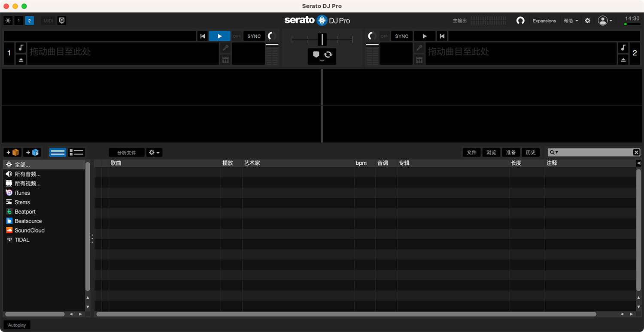Open the 浏览 browse tab
Screen dimensions: 644x332
point(491,152)
